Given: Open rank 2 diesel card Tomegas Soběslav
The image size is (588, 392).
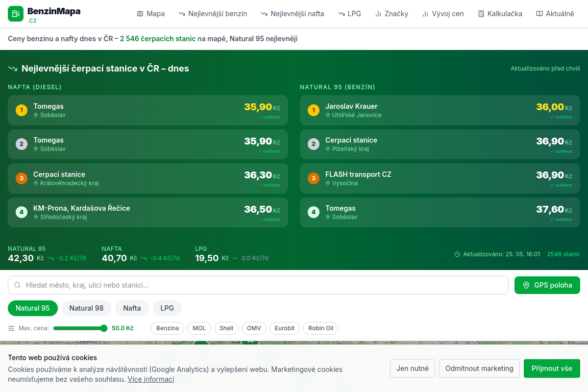Looking at the screenshot, I should pos(148,144).
